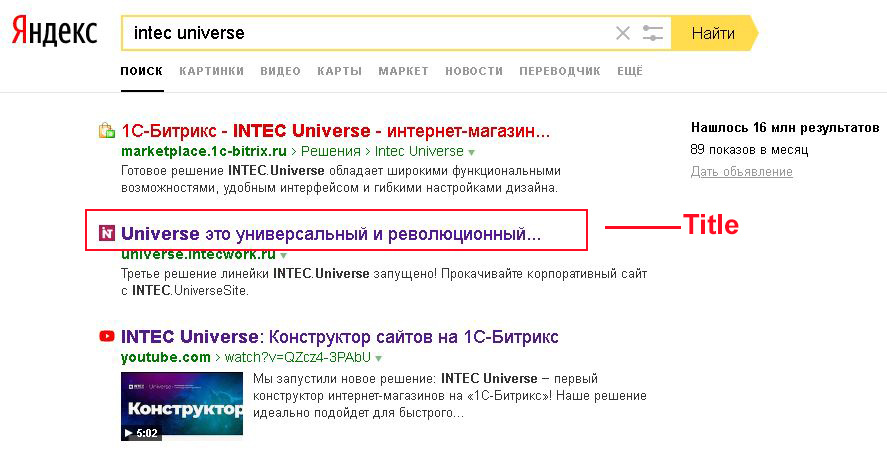This screenshot has height=454, width=887.
Task: Click the INTEC Universe site favicon
Action: pos(106,232)
